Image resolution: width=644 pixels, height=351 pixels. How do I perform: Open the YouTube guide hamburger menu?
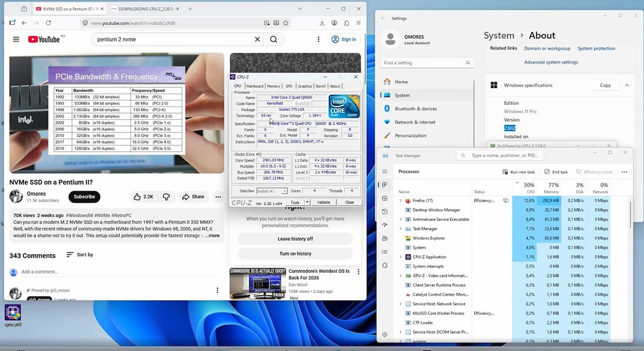16,39
